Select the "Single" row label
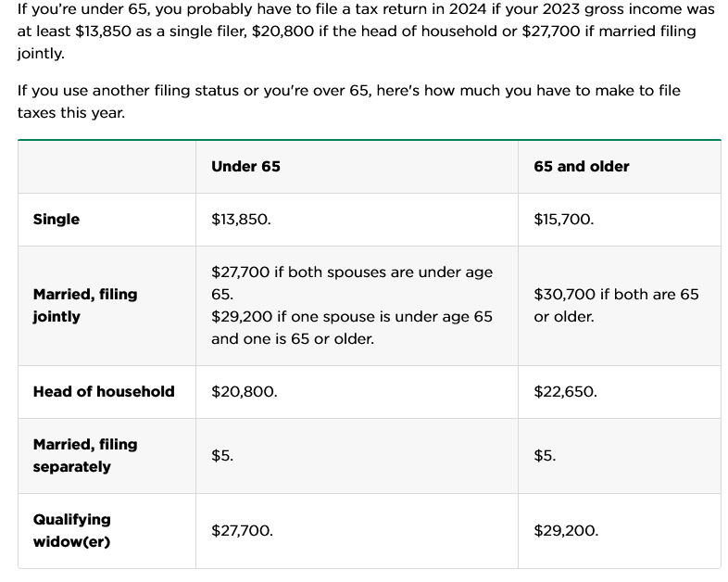This screenshot has height=582, width=728. click(x=56, y=220)
